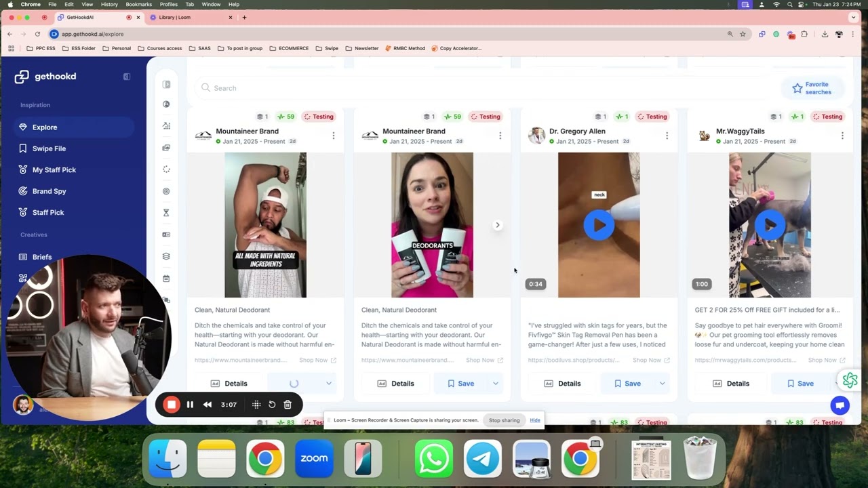This screenshot has width=868, height=488.
Task: Expand Save dropdown on second Mountaineer Brand card
Action: [x=496, y=384]
